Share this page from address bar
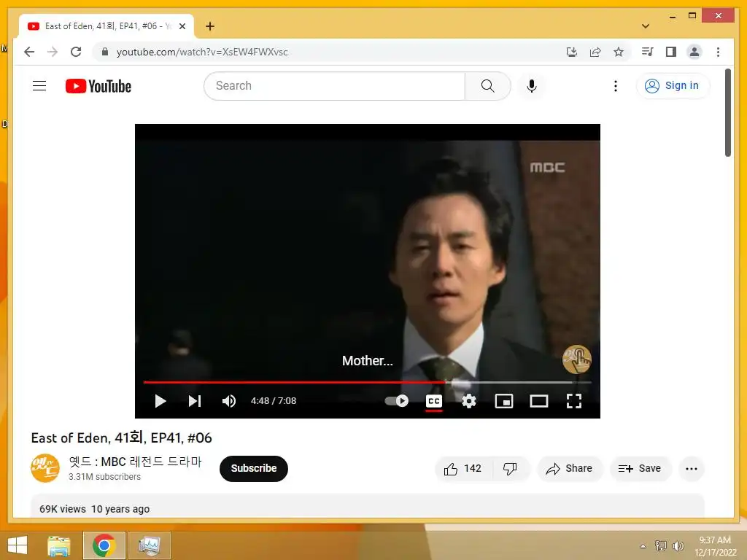Image resolution: width=747 pixels, height=560 pixels. coord(595,52)
